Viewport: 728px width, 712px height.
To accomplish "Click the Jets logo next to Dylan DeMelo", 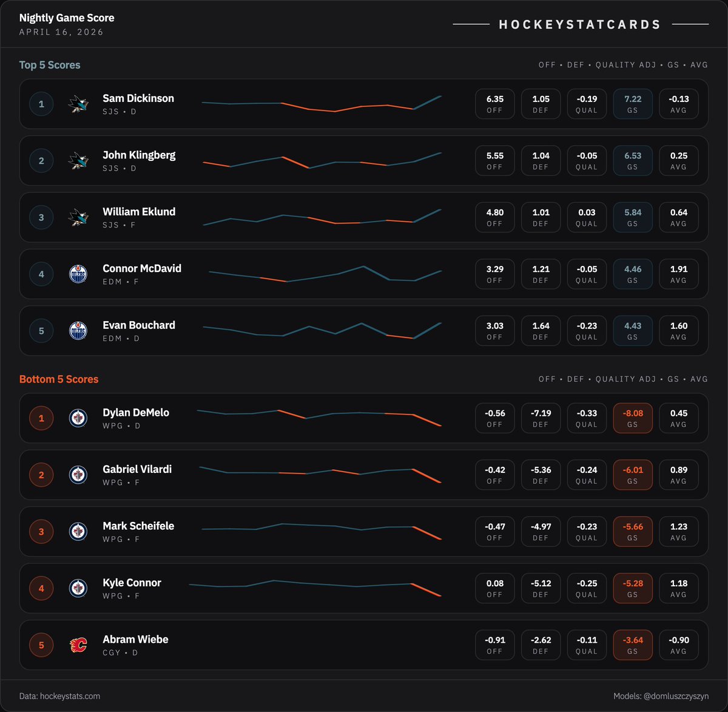I will (x=78, y=418).
